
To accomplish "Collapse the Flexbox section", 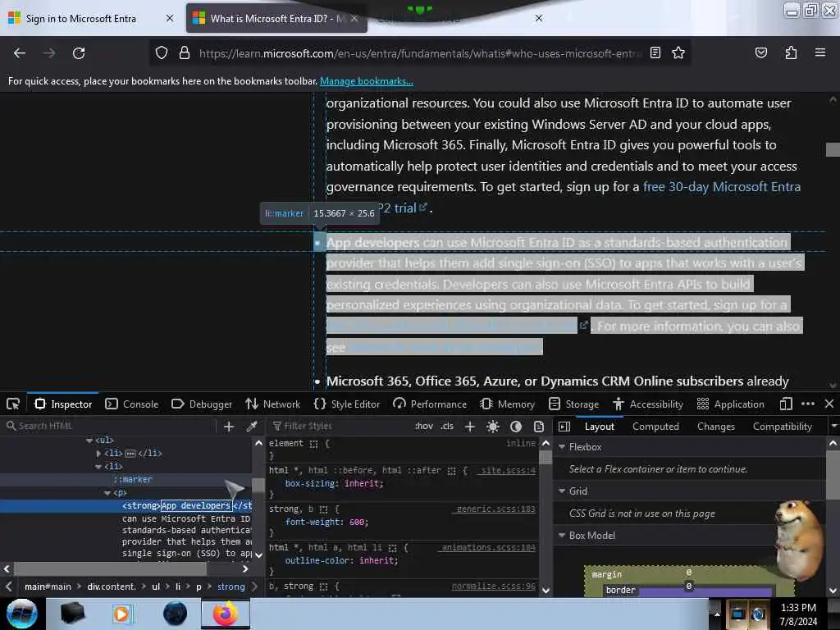I will tap(562, 446).
